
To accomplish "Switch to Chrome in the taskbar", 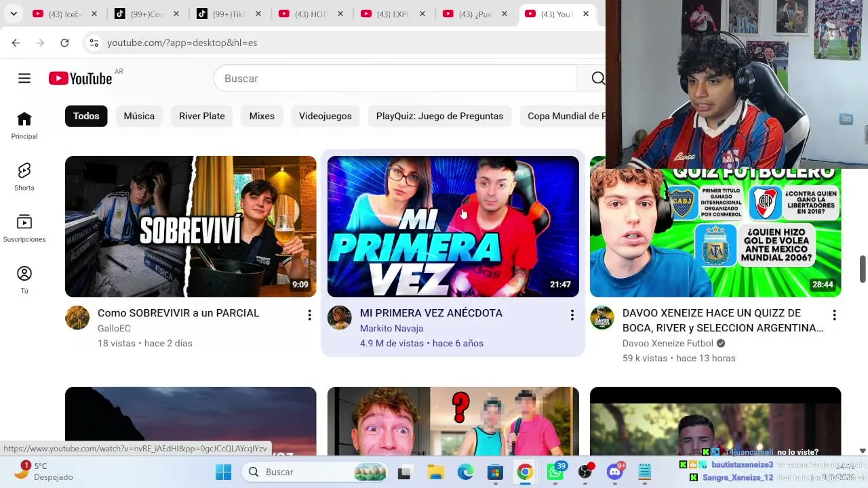I will click(x=525, y=472).
